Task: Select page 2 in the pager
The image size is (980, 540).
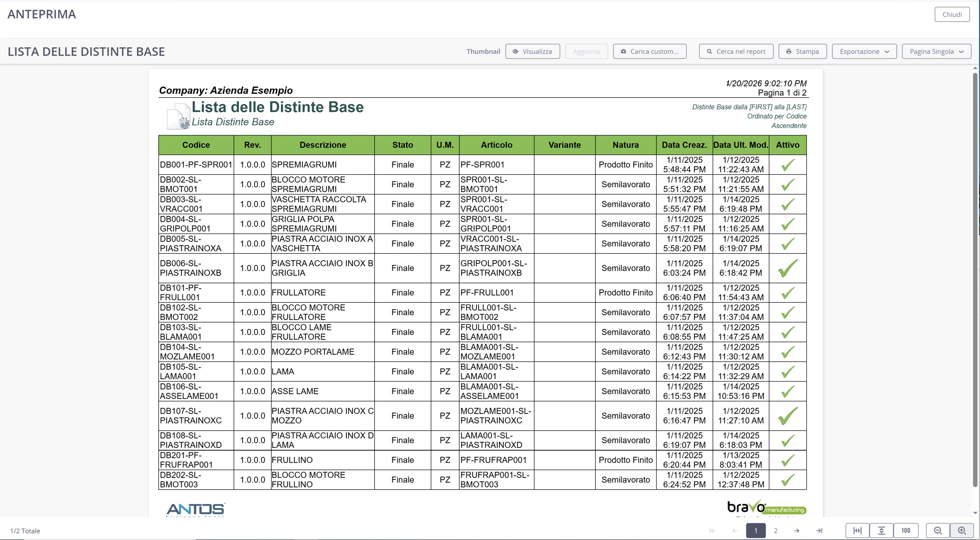Action: point(776,530)
